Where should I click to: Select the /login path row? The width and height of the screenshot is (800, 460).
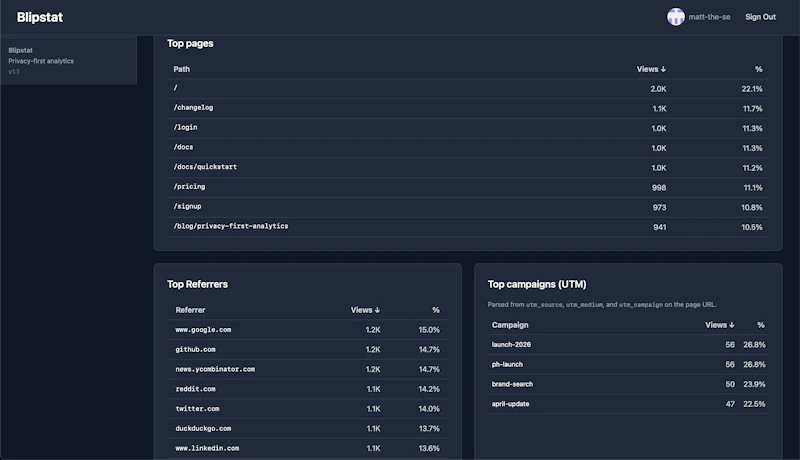[468, 128]
